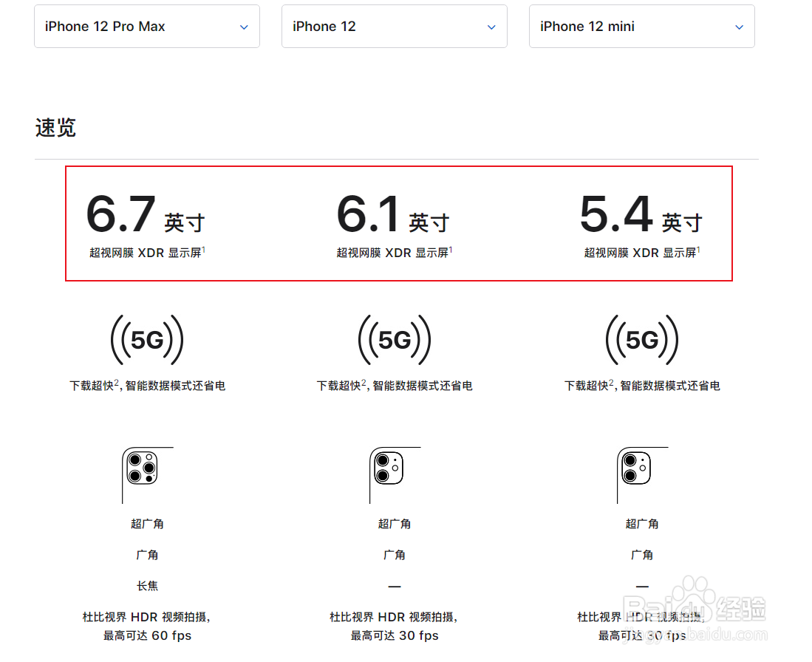Screen dimensions: 812x662
Task: Open the iPhone 12 mini model dropdown
Action: [x=642, y=27]
